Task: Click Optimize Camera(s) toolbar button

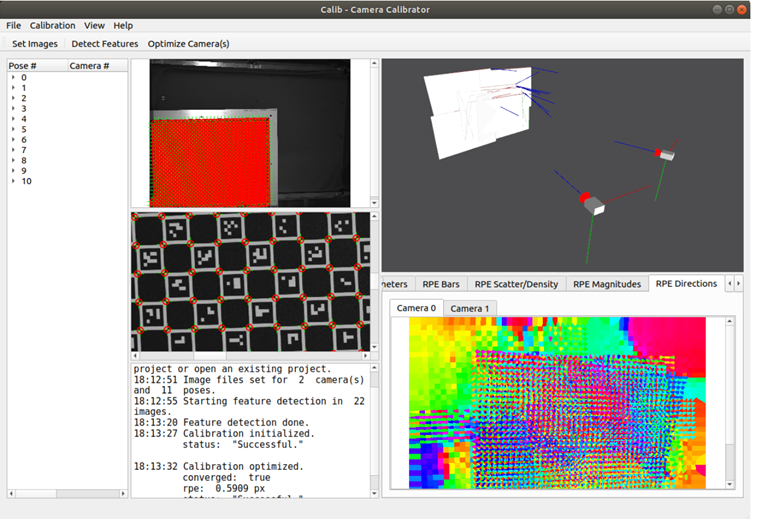Action: (x=189, y=44)
